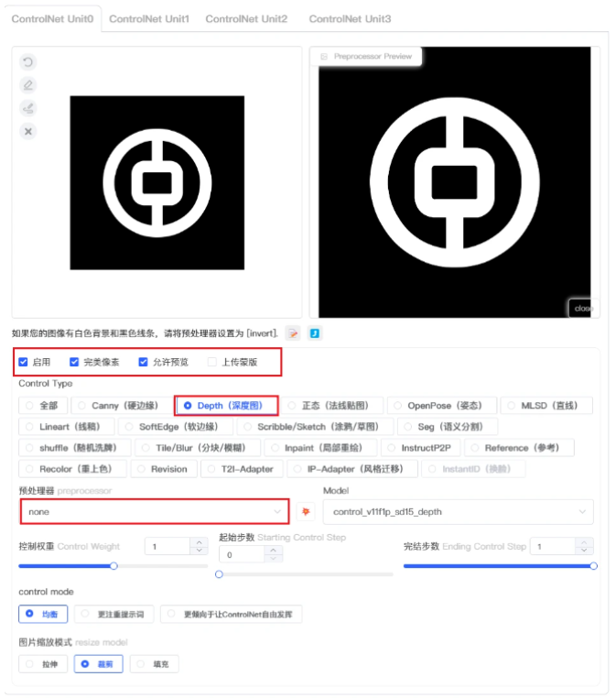The width and height of the screenshot is (616, 698).
Task: Select the 正态 (法线贴图) control type
Action: coord(332,406)
